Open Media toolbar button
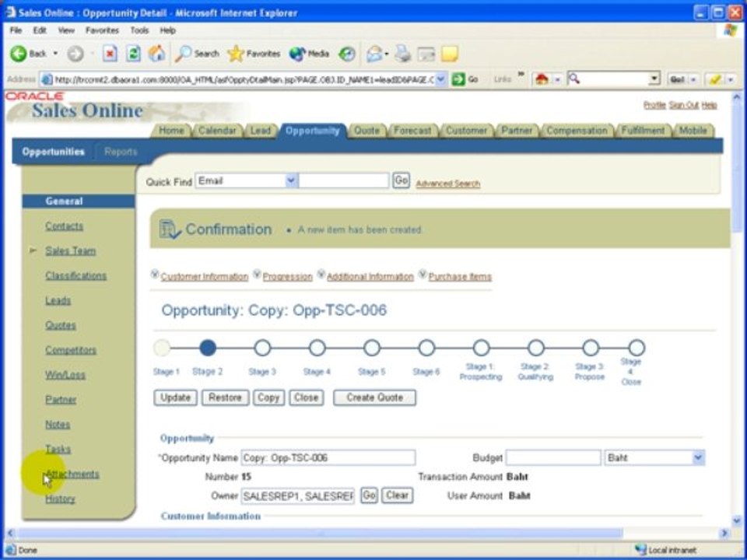Screen dimensions: 747x560 (309, 54)
